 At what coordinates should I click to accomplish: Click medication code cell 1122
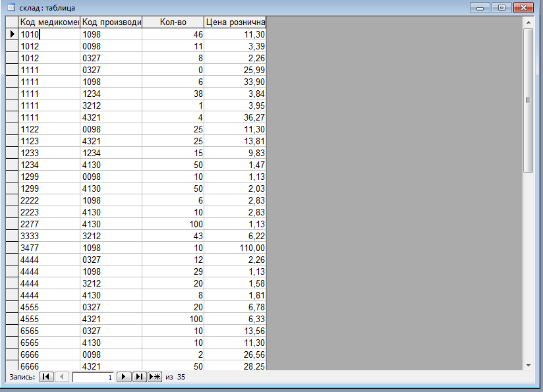coord(49,130)
